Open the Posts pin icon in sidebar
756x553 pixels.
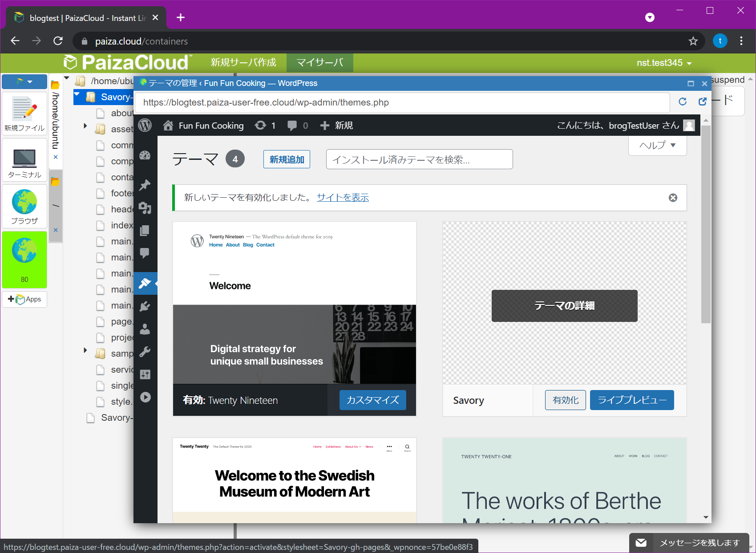[145, 185]
